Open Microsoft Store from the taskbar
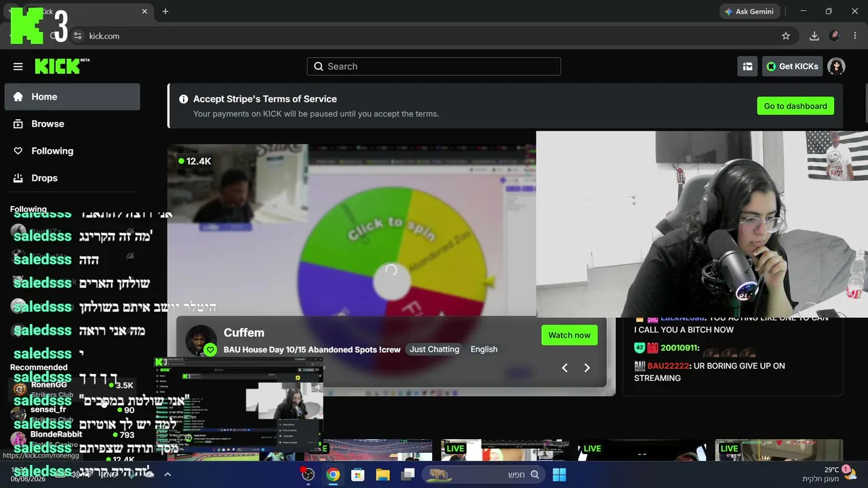 point(358,474)
